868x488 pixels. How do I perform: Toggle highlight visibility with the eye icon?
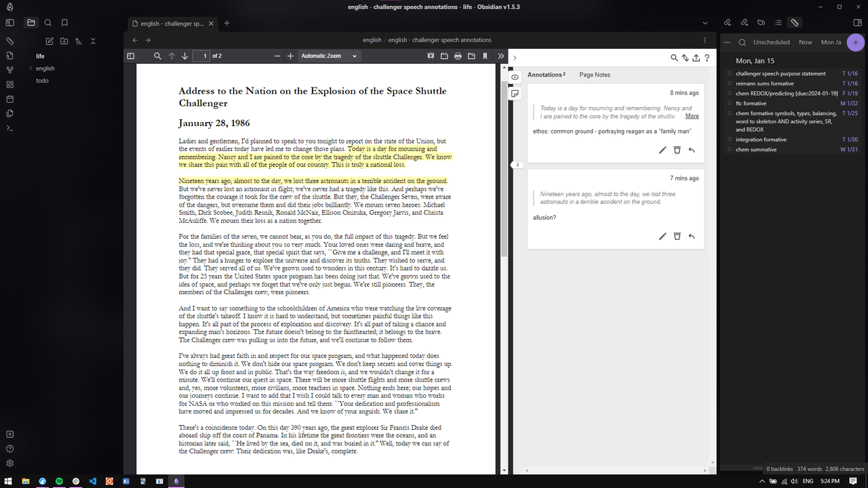[515, 77]
